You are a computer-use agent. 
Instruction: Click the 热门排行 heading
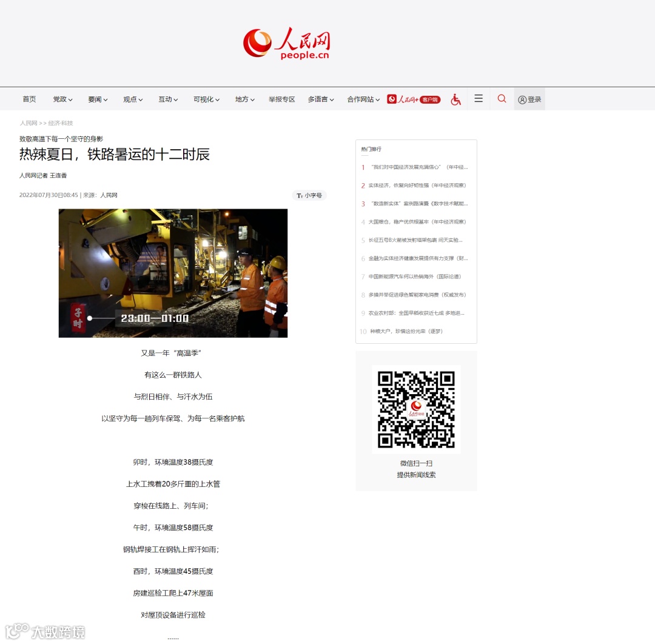pos(371,149)
